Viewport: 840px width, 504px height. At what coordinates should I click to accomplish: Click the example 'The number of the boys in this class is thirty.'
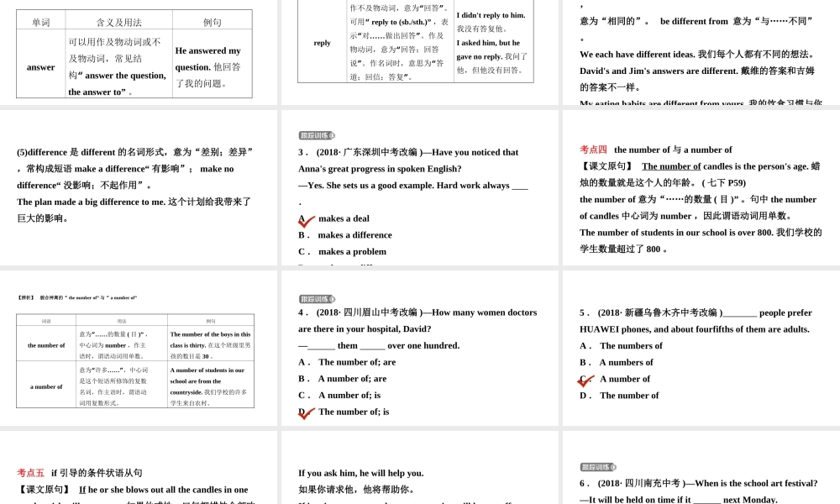click(210, 339)
